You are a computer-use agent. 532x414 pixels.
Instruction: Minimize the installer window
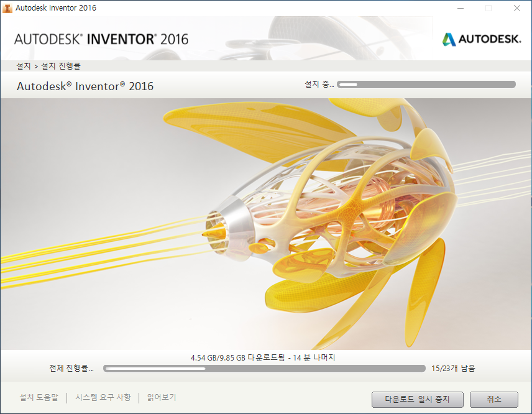(x=461, y=8)
